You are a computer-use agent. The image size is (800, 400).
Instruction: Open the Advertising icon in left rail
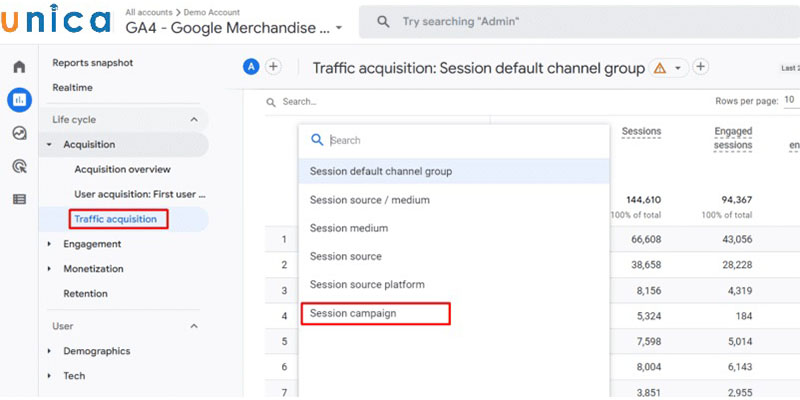click(18, 166)
